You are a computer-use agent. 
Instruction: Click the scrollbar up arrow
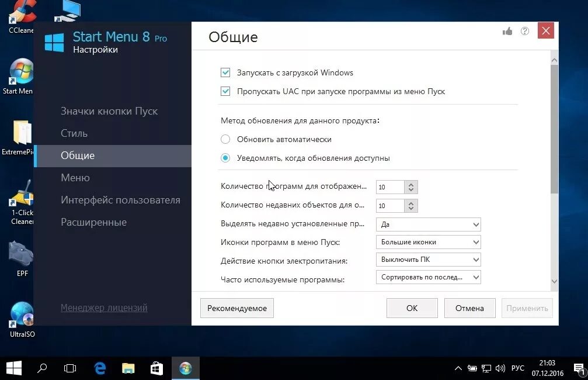(554, 60)
